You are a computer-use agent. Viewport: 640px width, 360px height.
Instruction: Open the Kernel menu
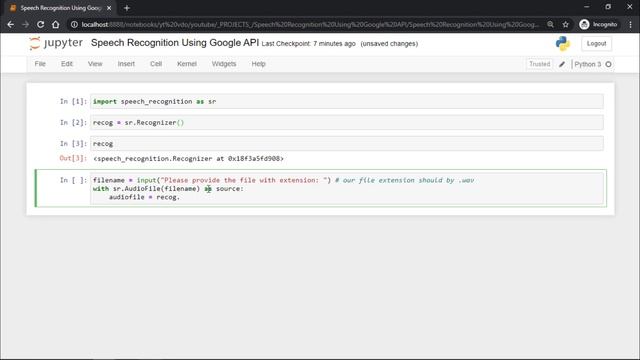(187, 64)
